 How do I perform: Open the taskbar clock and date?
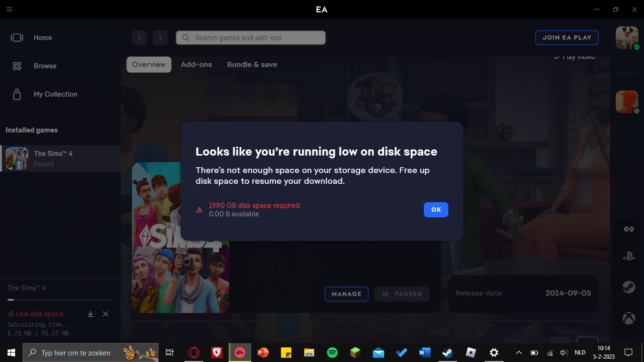603,353
